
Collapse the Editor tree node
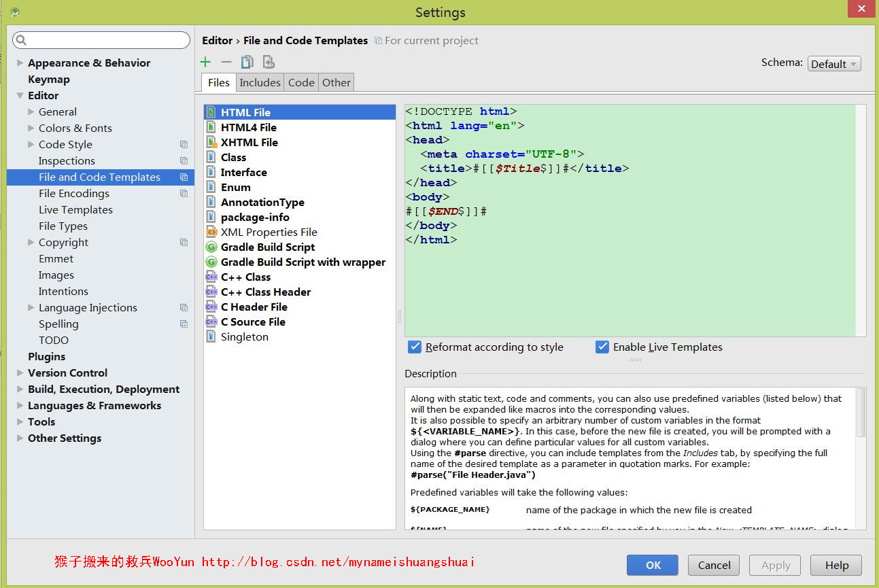coord(20,96)
